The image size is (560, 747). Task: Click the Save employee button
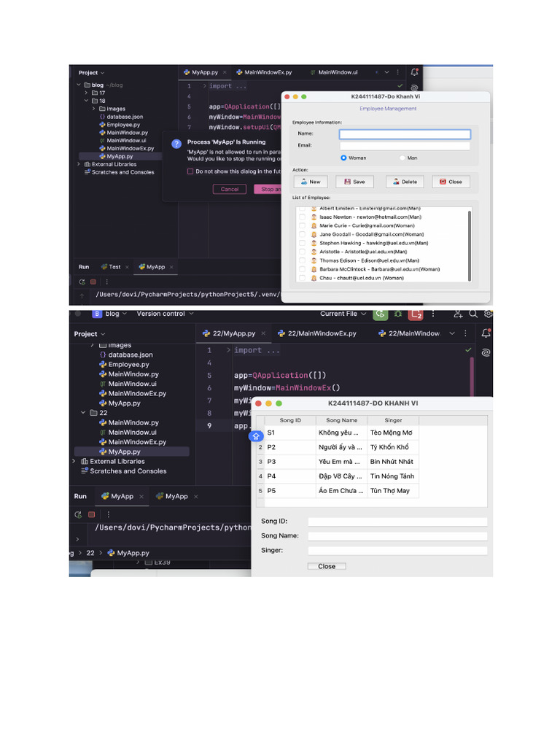click(x=355, y=182)
